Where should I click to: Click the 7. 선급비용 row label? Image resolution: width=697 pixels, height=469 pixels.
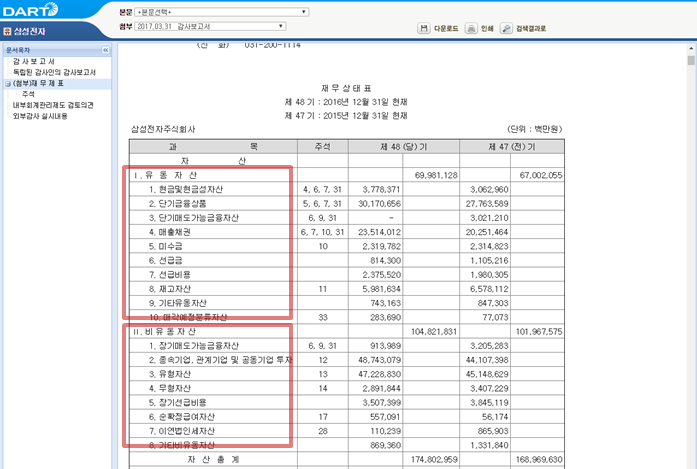pos(170,275)
